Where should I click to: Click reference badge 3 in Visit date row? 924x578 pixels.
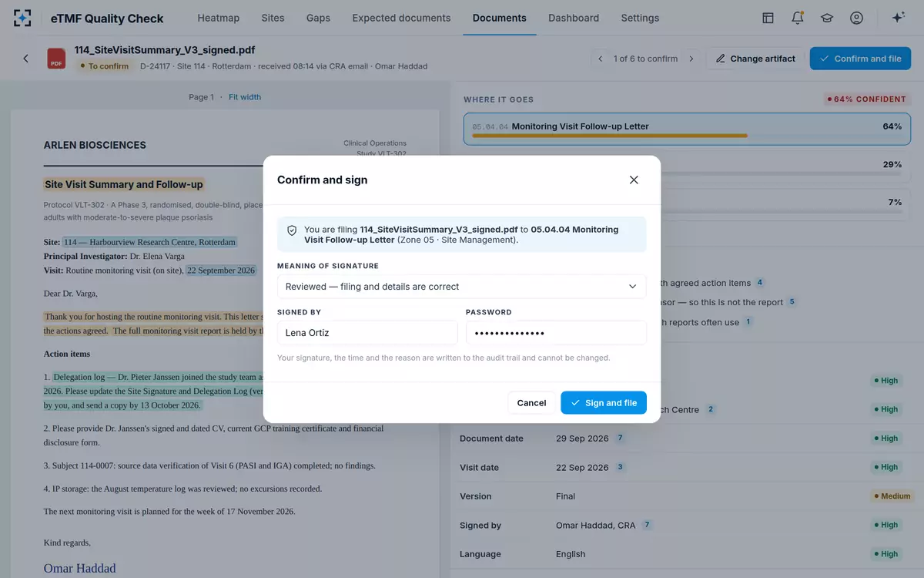pyautogui.click(x=620, y=467)
